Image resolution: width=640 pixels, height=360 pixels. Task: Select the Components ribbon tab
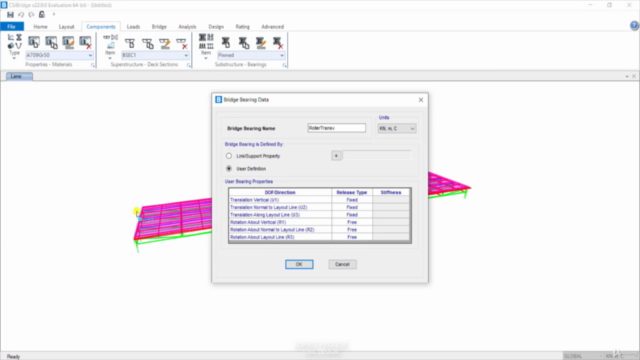point(101,27)
